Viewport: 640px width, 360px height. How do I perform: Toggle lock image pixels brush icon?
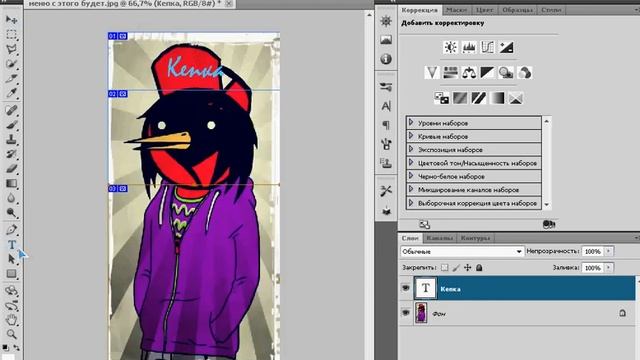(456, 268)
